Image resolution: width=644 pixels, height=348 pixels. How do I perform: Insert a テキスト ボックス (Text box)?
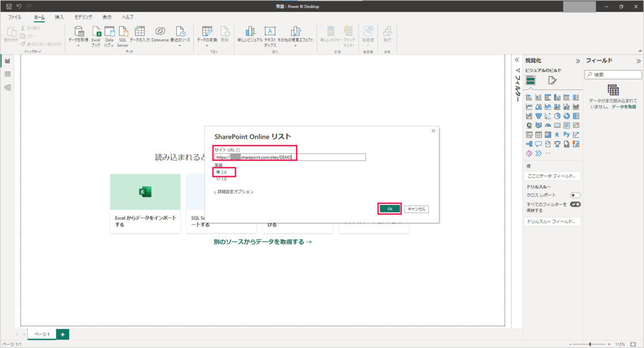[x=270, y=36]
